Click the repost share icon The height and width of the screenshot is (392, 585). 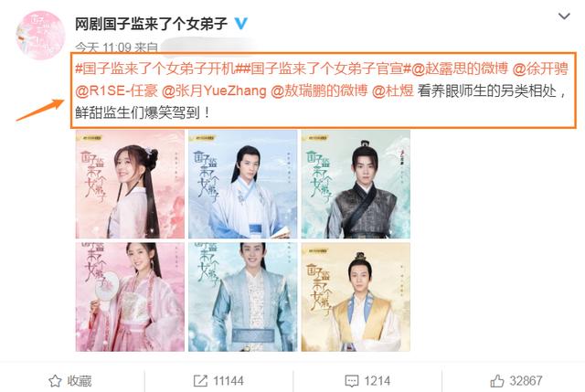[x=200, y=381]
